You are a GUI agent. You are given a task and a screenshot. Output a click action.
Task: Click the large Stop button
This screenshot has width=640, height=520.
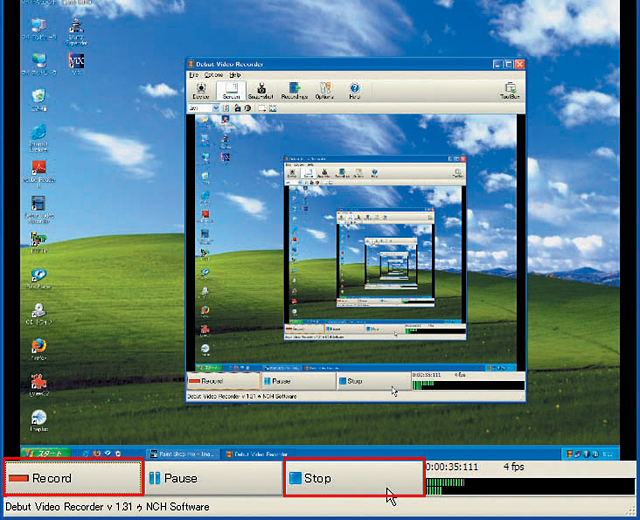click(354, 478)
